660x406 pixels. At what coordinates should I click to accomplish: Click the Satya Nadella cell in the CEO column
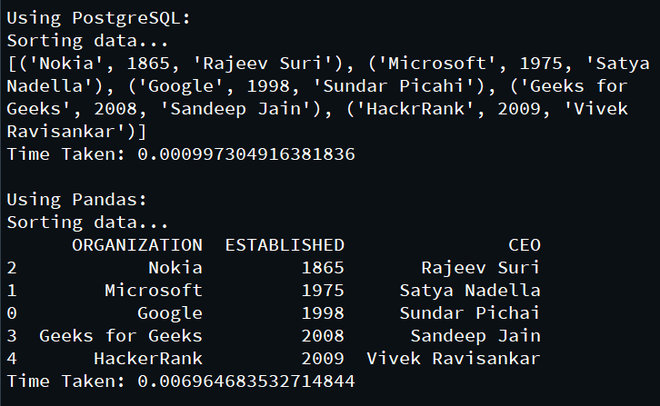click(x=470, y=290)
